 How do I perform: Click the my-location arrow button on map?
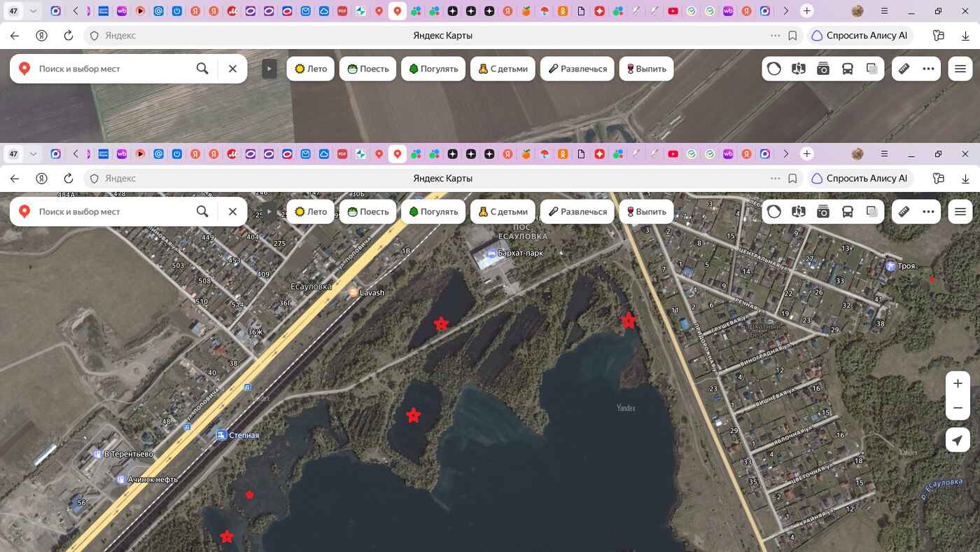[x=958, y=440]
